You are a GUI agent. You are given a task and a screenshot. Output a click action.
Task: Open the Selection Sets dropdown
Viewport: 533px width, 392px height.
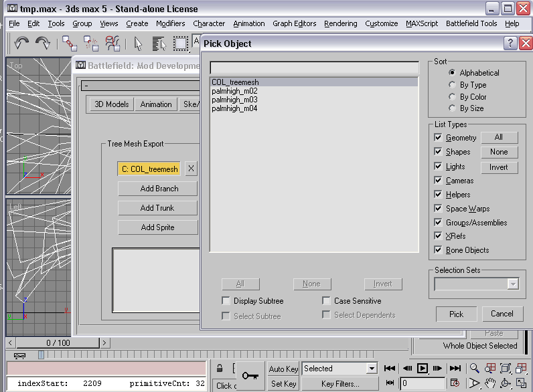point(513,284)
